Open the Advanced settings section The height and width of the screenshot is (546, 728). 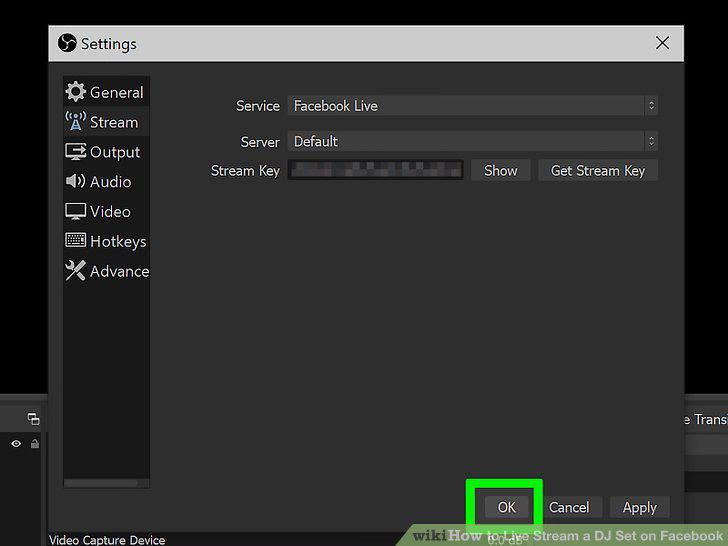click(106, 271)
